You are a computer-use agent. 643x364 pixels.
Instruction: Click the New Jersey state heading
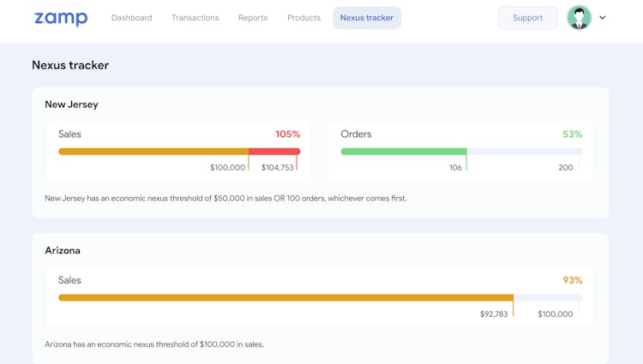coord(71,104)
